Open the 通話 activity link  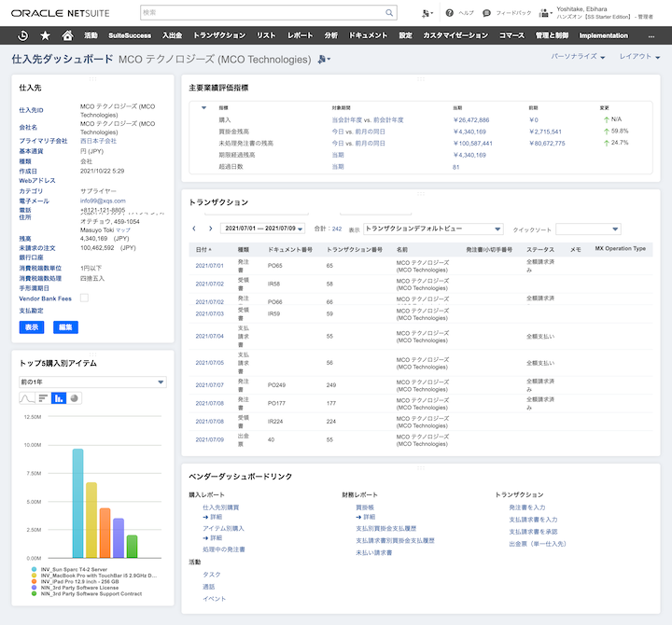click(209, 587)
